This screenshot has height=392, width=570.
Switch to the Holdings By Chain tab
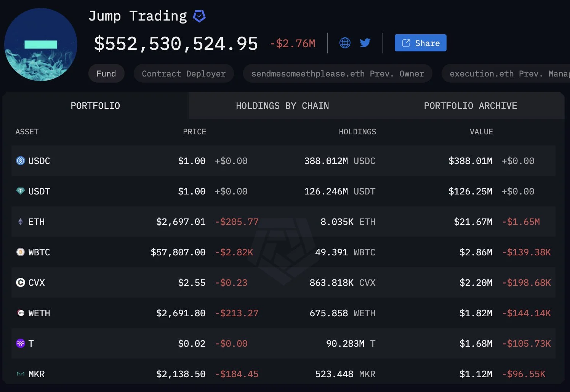pyautogui.click(x=282, y=106)
